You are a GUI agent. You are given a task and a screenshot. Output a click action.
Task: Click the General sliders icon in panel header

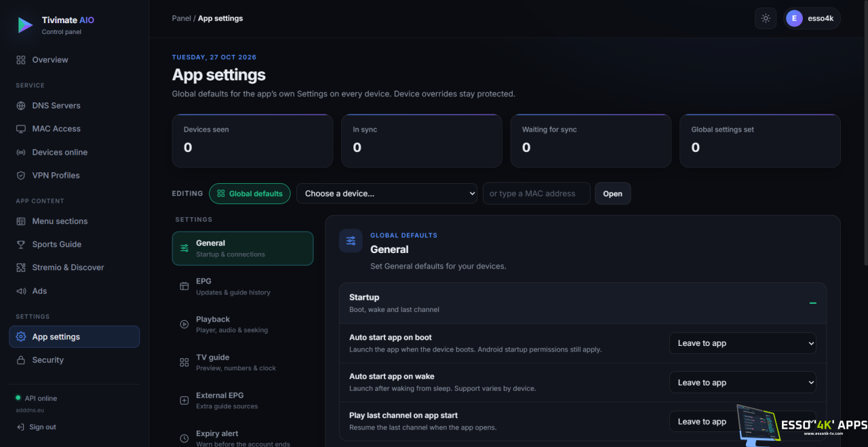351,241
